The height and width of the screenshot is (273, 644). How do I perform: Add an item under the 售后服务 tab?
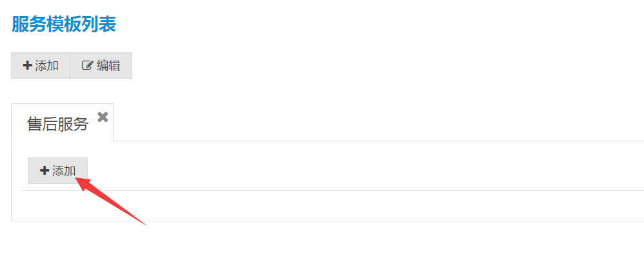57,170
